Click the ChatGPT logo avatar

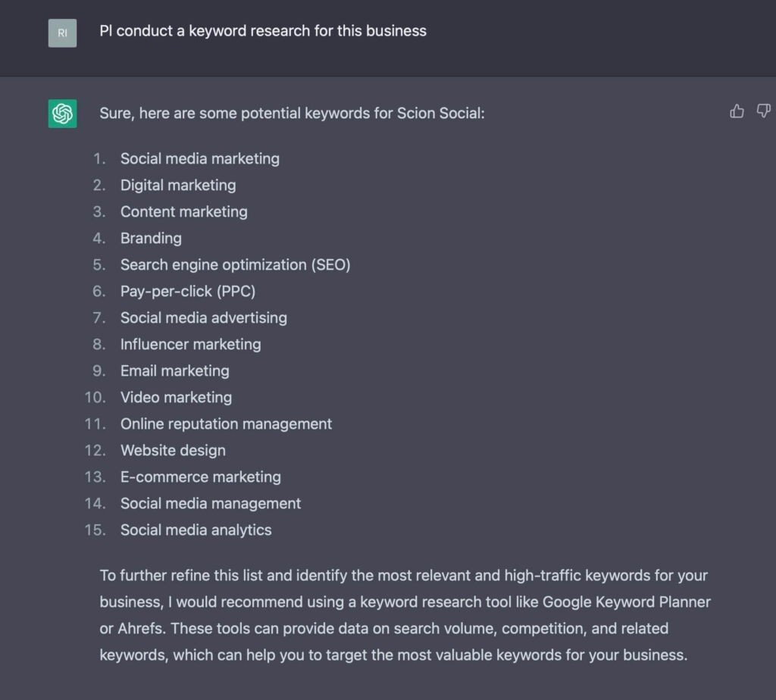pyautogui.click(x=62, y=114)
